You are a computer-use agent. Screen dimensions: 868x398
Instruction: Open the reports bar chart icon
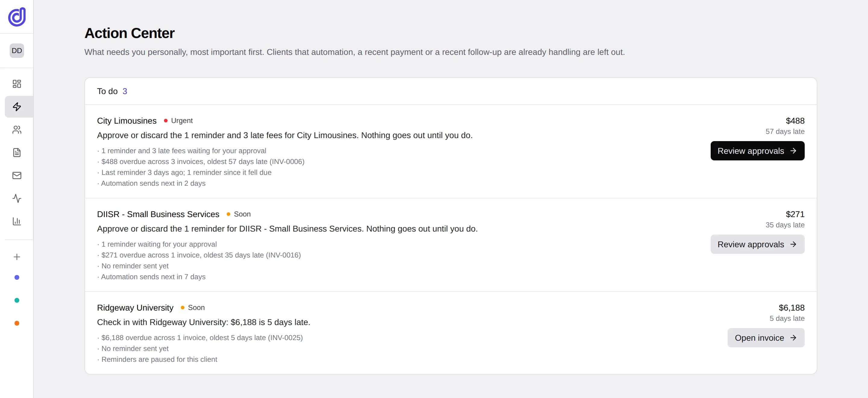click(x=17, y=221)
